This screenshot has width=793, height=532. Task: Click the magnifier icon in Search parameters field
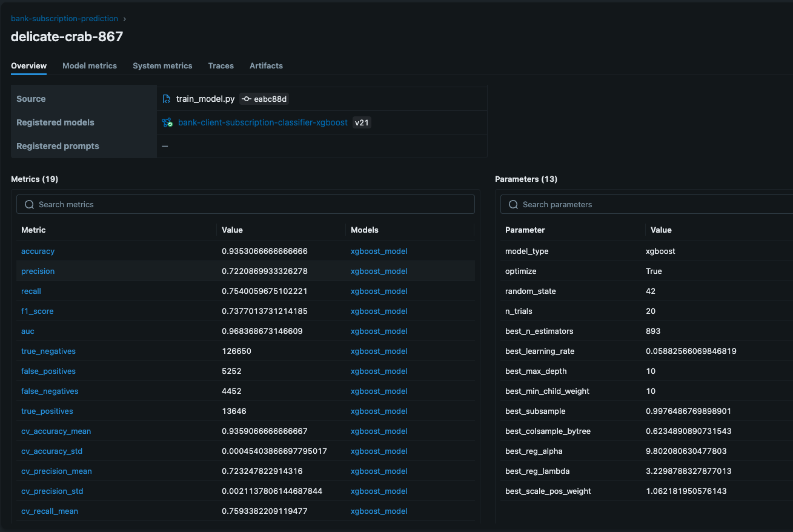[513, 204]
